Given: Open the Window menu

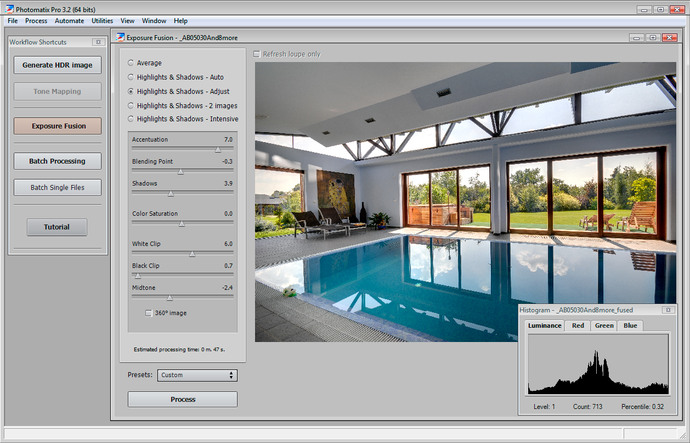Looking at the screenshot, I should coord(154,21).
